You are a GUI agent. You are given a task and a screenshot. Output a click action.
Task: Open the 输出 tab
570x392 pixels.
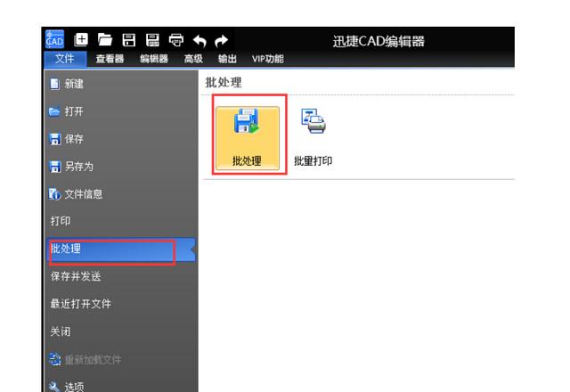tap(228, 59)
